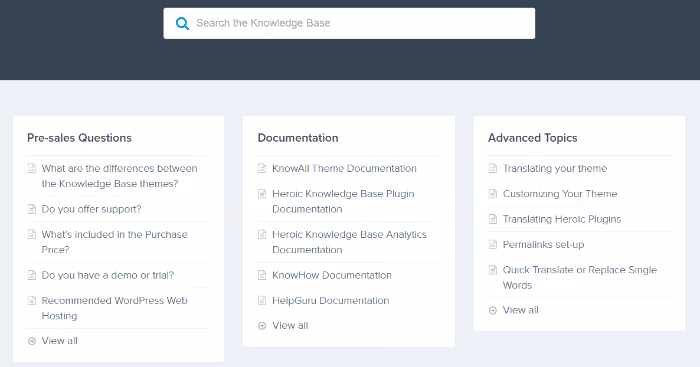Open Permalinks set-up article

[x=543, y=245]
